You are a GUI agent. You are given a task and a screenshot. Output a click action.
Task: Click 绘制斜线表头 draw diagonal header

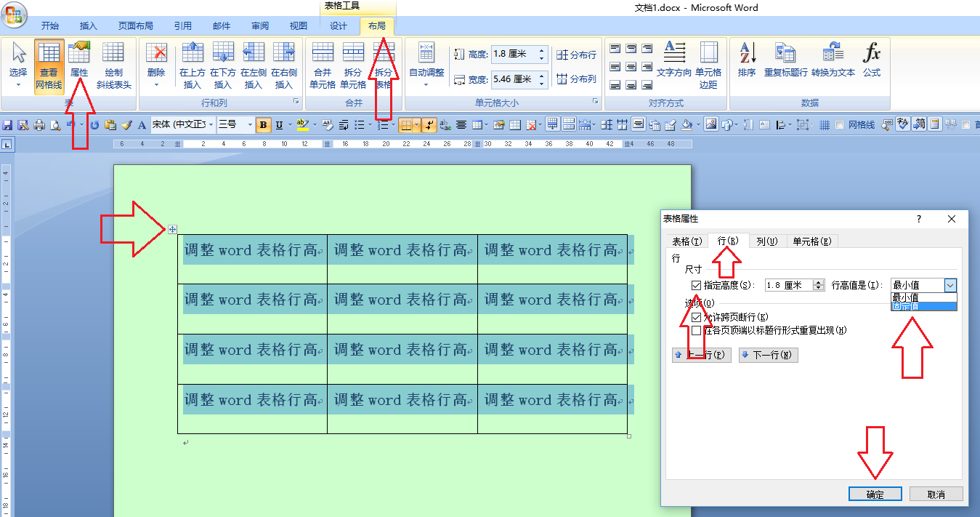pyautogui.click(x=113, y=65)
